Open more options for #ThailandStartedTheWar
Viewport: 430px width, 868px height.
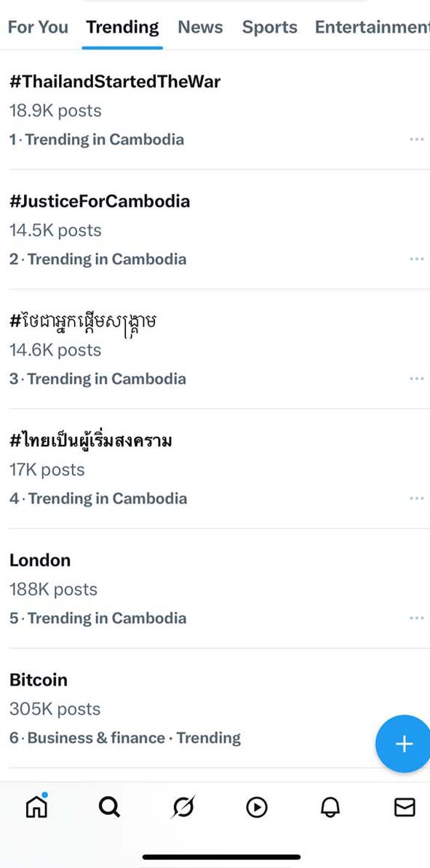[417, 140]
